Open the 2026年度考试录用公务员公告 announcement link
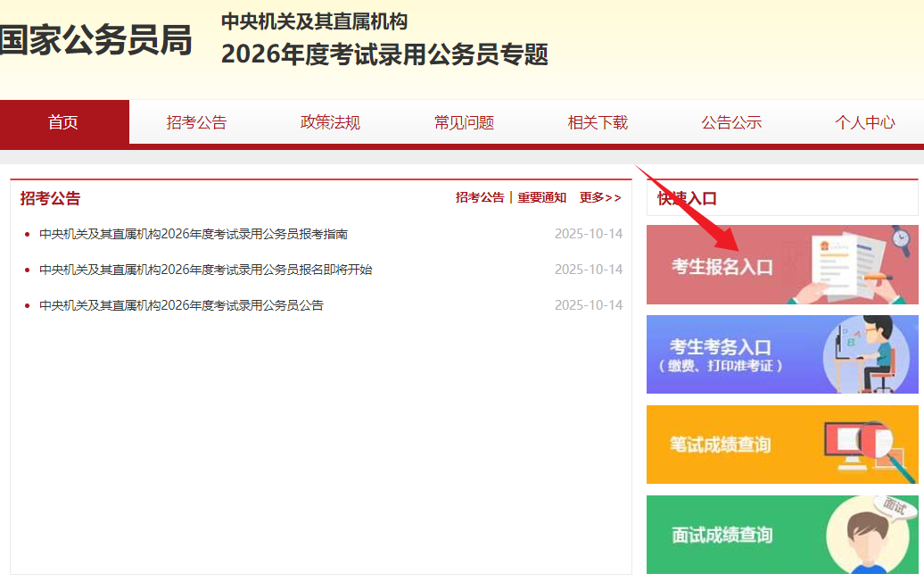 coord(181,305)
